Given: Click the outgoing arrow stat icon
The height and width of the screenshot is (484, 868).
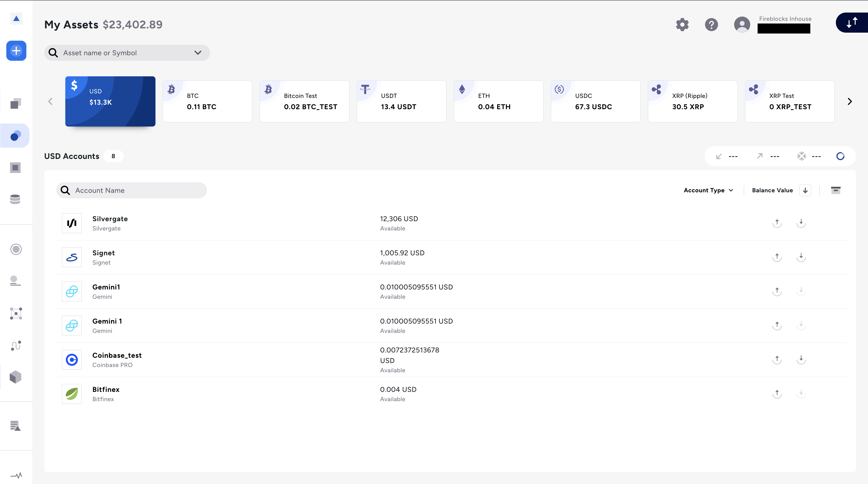Looking at the screenshot, I should [760, 156].
